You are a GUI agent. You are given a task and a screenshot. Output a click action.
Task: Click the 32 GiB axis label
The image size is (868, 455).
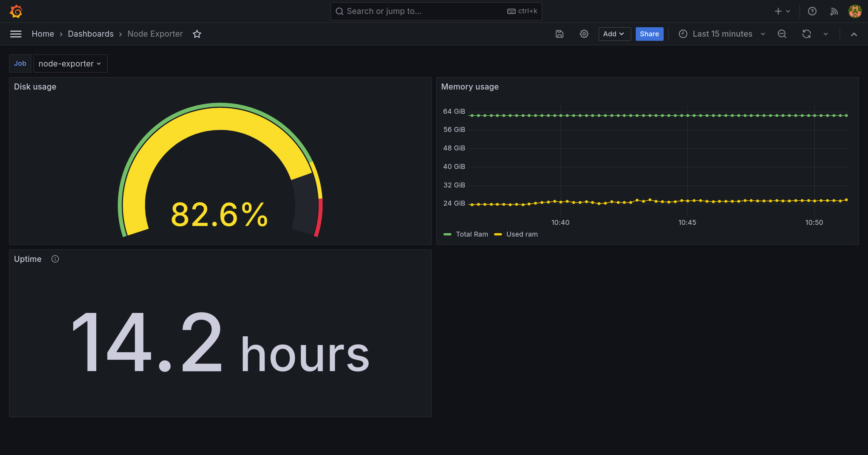pos(454,185)
